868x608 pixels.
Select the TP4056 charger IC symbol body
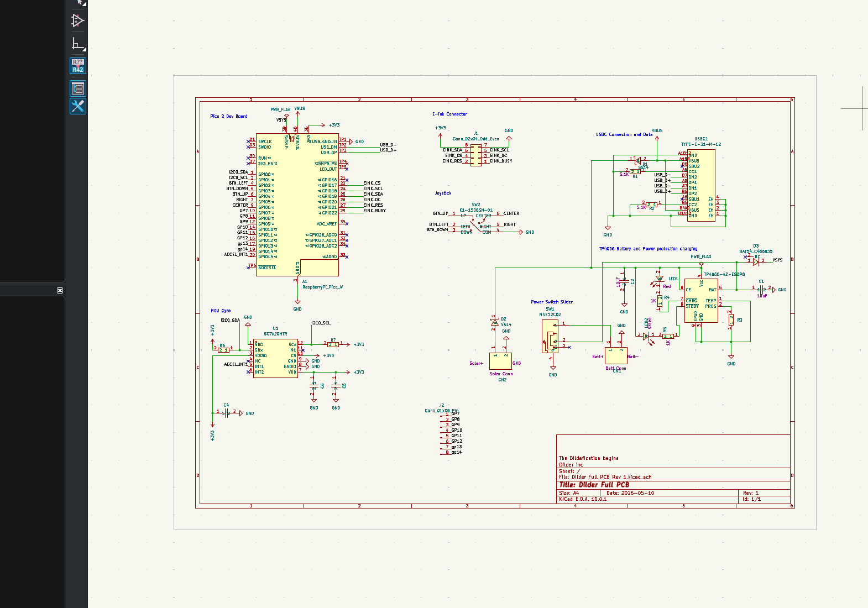tap(701, 300)
